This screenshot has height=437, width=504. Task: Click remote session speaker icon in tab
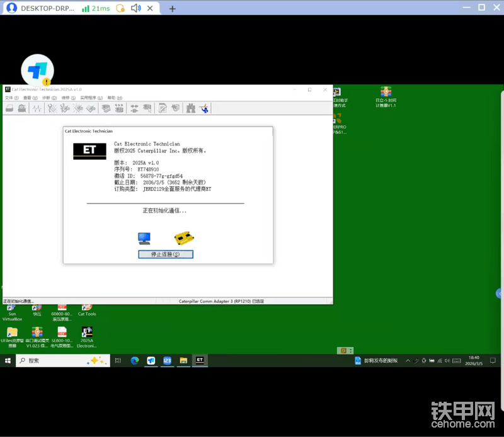pyautogui.click(x=135, y=8)
